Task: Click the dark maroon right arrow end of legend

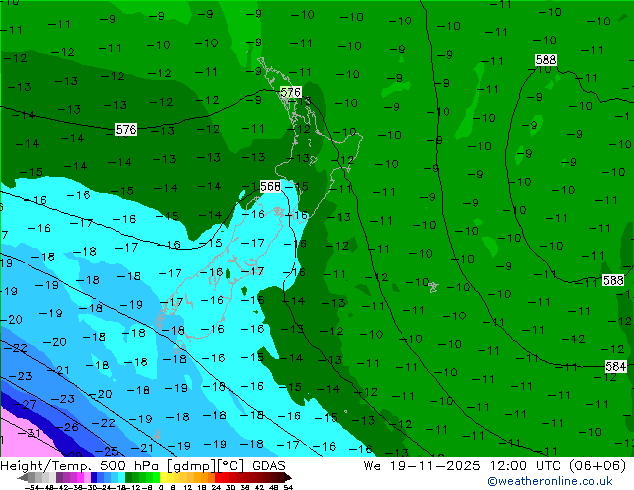Action: coord(287,477)
